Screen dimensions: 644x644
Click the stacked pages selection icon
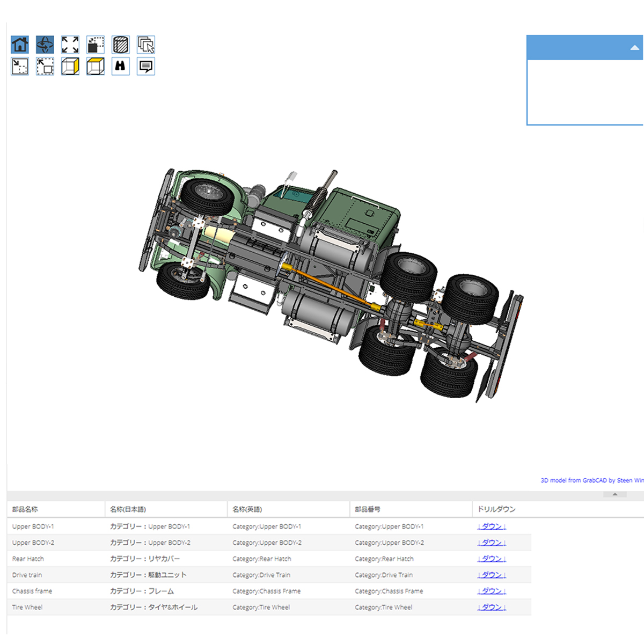pyautogui.click(x=146, y=45)
